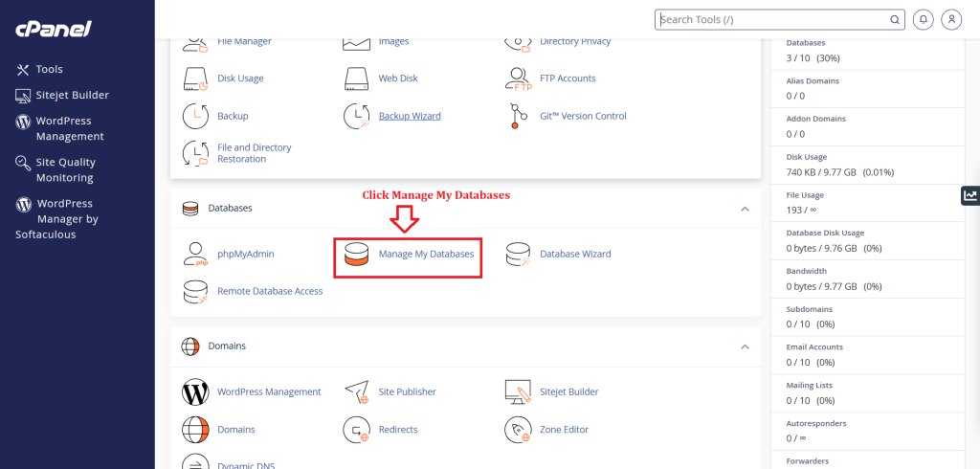The height and width of the screenshot is (469, 980).
Task: Click the Disk Usage value 740 KB / 9.77 GB
Action: 840,172
